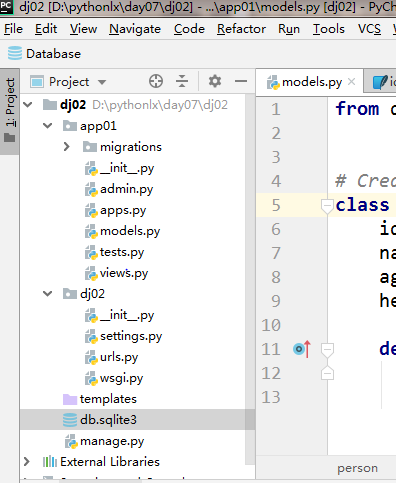The image size is (396, 483).
Task: Close the models.py editor tab
Action: [351, 82]
